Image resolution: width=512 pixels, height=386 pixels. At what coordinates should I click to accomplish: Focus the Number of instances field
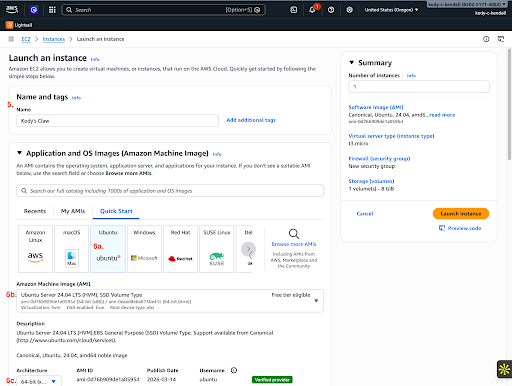coord(419,87)
